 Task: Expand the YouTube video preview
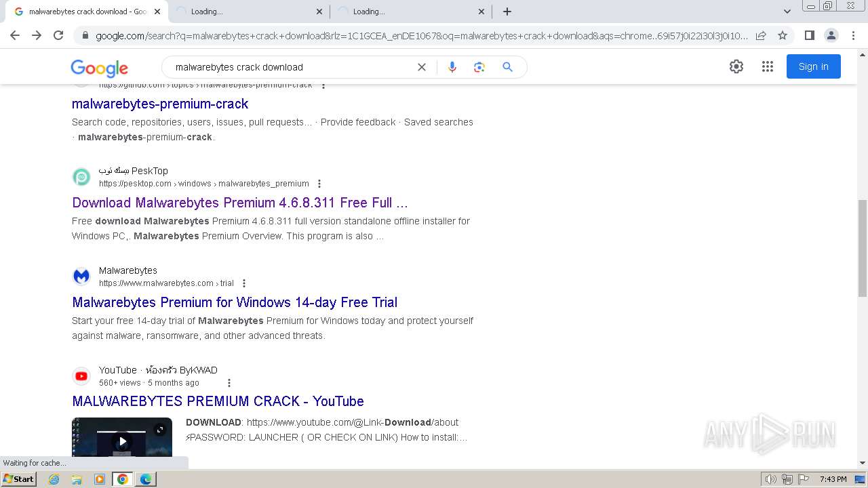(160, 430)
